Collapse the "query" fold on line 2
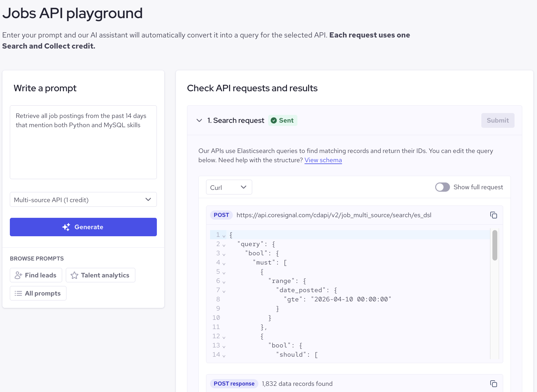This screenshot has width=537, height=392. [x=224, y=245]
